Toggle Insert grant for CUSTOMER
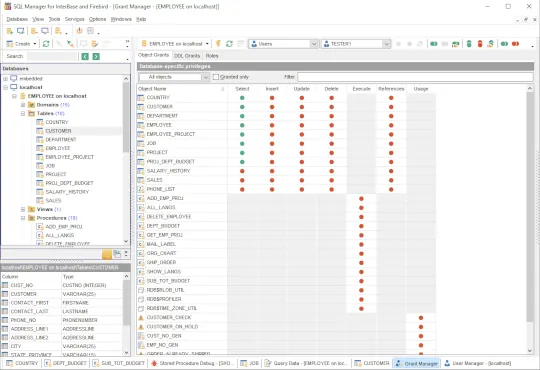 tap(272, 107)
